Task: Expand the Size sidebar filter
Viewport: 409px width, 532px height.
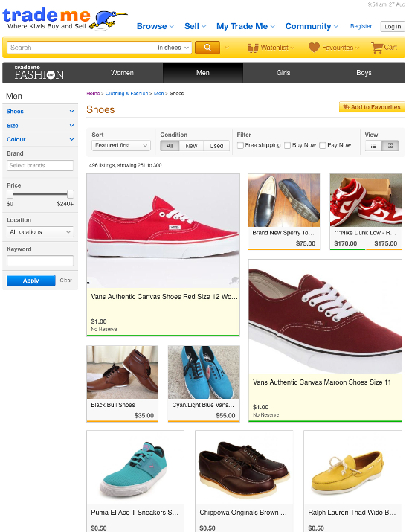Action: tap(40, 126)
